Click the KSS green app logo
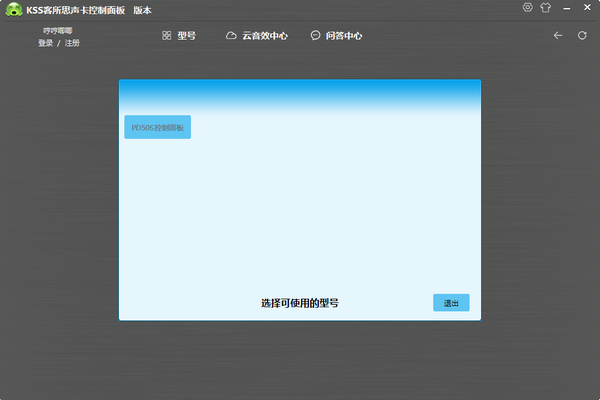600x400 pixels. (15, 9)
